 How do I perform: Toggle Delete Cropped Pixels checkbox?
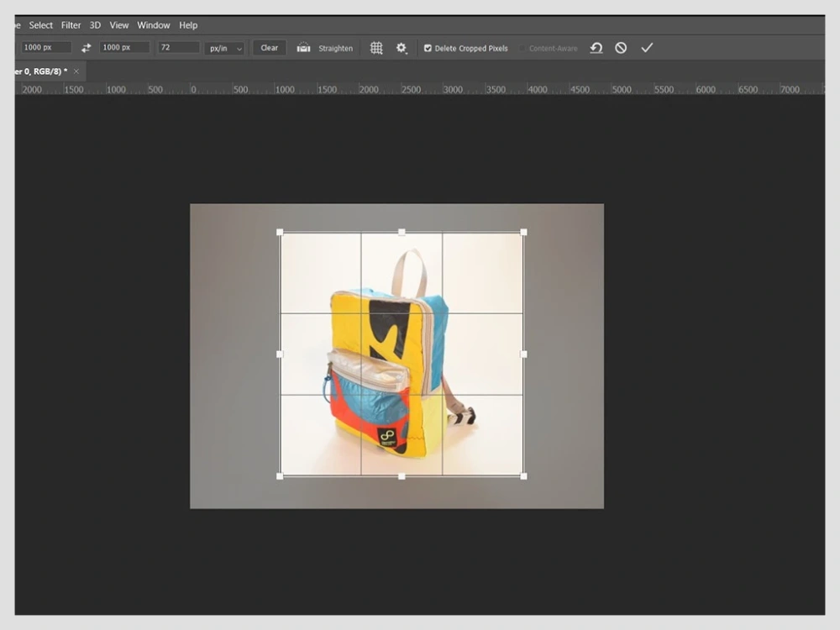[428, 48]
